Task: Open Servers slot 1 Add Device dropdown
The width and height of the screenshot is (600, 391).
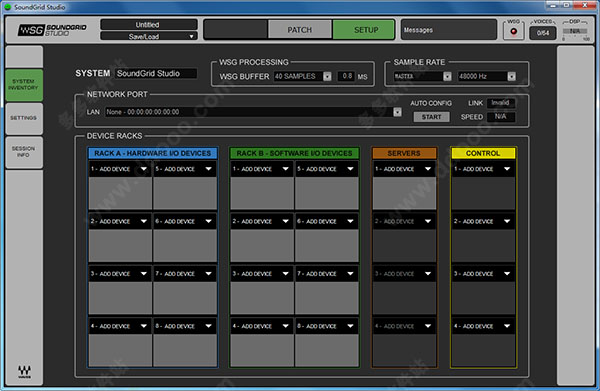Action: pos(404,169)
